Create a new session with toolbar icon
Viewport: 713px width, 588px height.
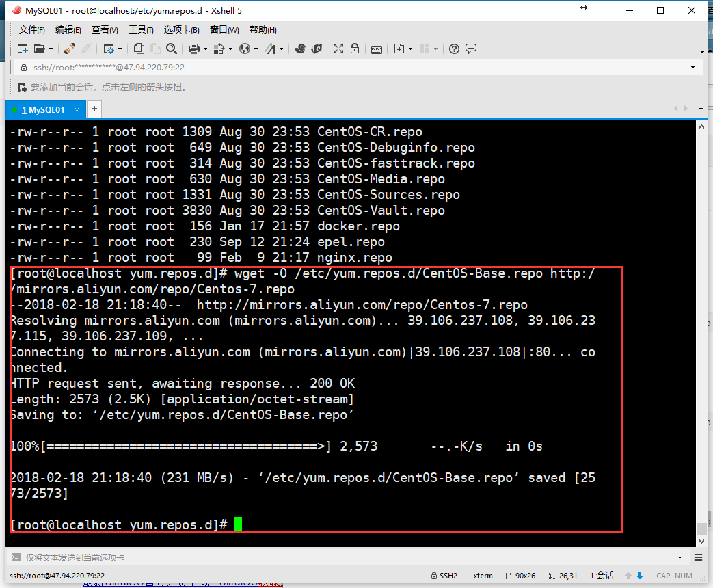[23, 49]
